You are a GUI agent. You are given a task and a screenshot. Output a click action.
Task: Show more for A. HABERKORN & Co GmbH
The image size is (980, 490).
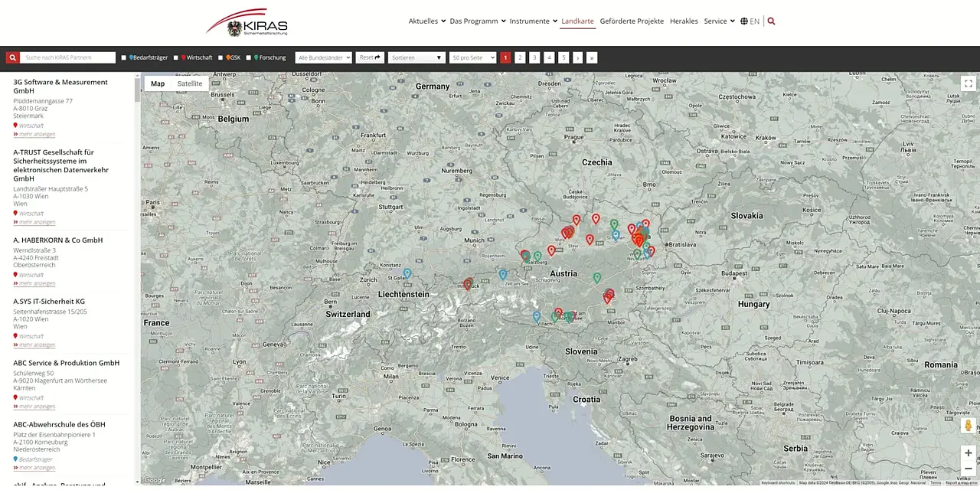click(x=34, y=283)
